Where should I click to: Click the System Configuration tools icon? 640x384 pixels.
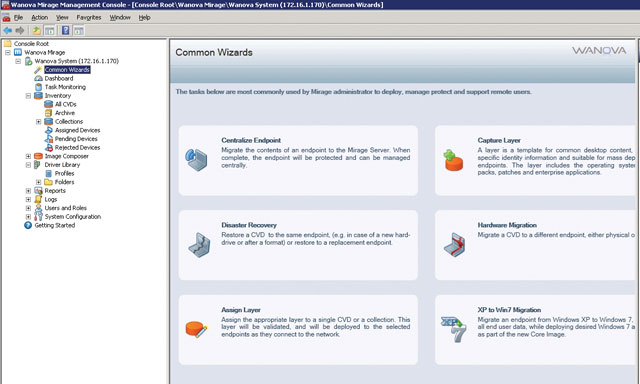(38, 217)
